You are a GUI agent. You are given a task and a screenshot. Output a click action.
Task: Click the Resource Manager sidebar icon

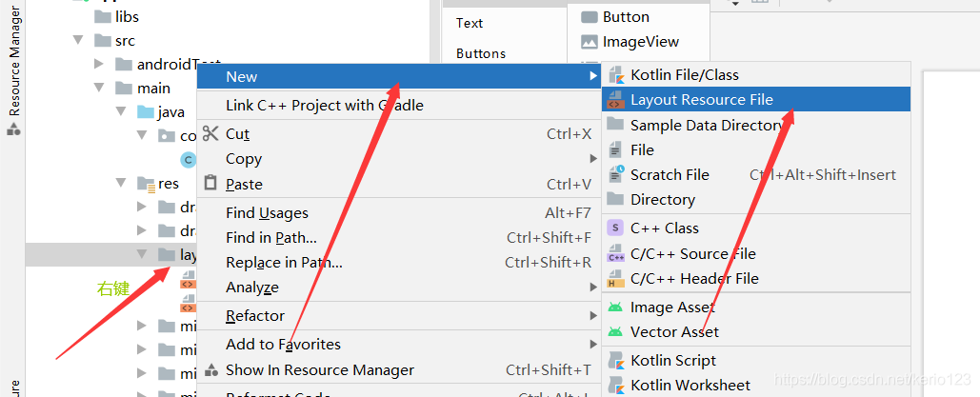click(x=13, y=129)
